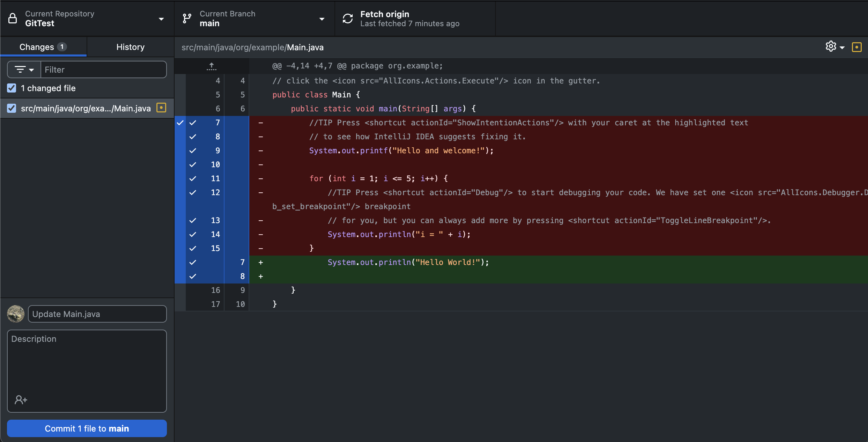The height and width of the screenshot is (442, 868).
Task: Click the modified badge next to Main.java
Action: pyautogui.click(x=161, y=108)
